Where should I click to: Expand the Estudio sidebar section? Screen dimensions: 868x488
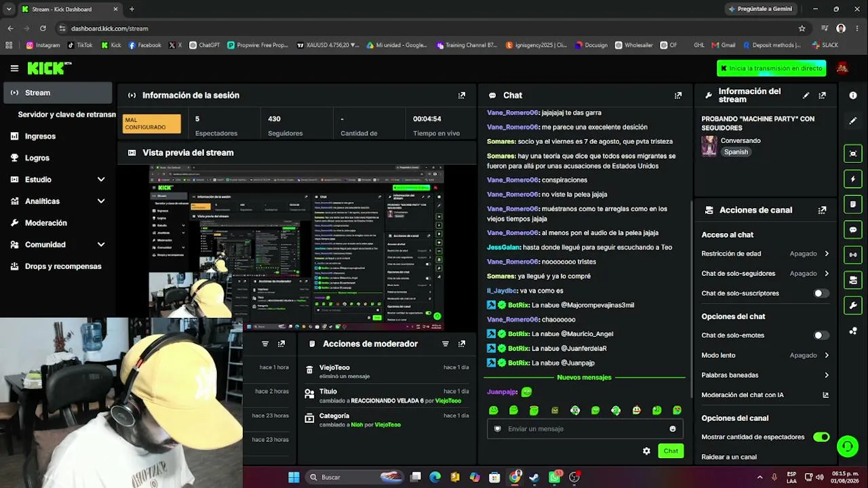(101, 180)
